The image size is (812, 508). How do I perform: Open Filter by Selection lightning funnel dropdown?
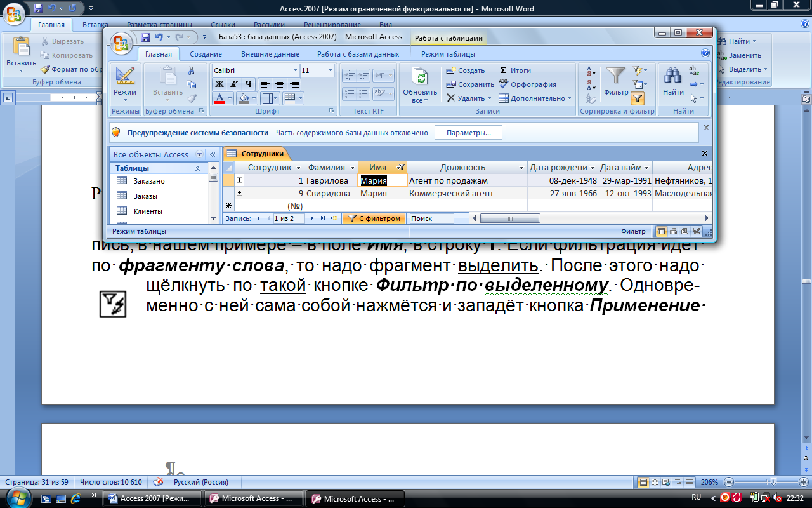tap(639, 70)
